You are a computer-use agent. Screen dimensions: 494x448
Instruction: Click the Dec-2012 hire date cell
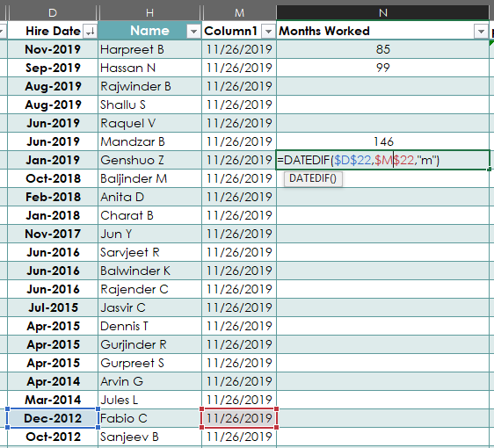coord(53,418)
